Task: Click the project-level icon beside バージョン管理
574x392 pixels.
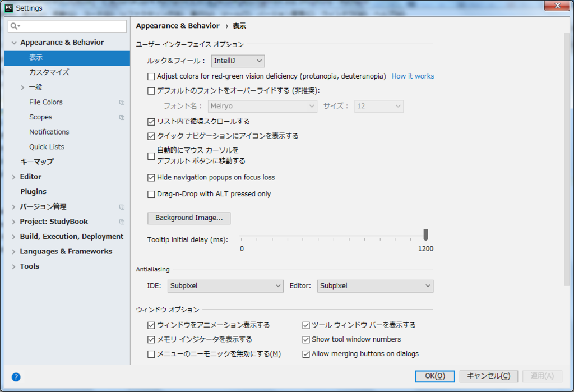Action: pyautogui.click(x=122, y=207)
